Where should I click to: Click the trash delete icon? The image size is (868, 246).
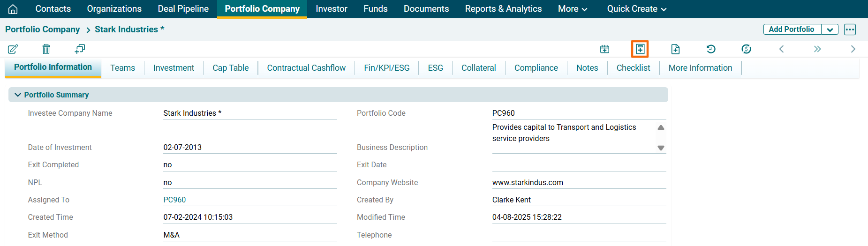coord(46,49)
